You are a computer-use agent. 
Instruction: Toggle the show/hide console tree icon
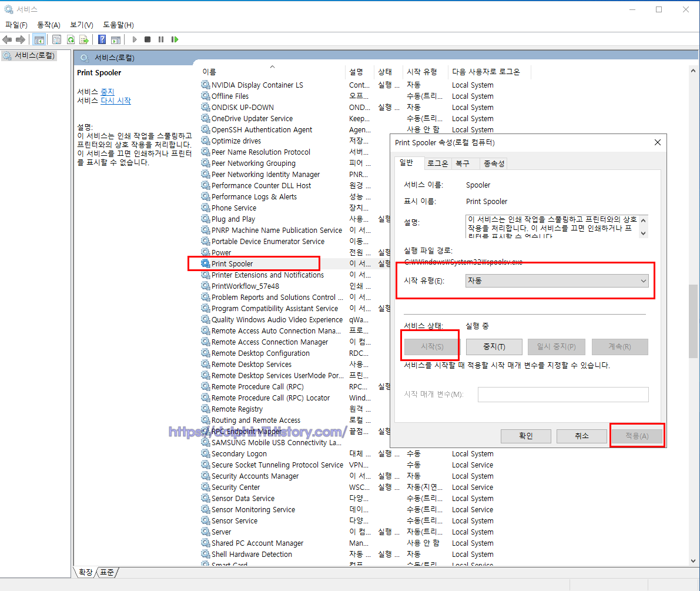[x=39, y=40]
